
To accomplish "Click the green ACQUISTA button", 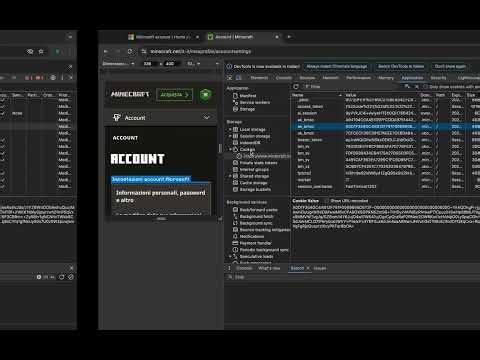I will point(174,95).
